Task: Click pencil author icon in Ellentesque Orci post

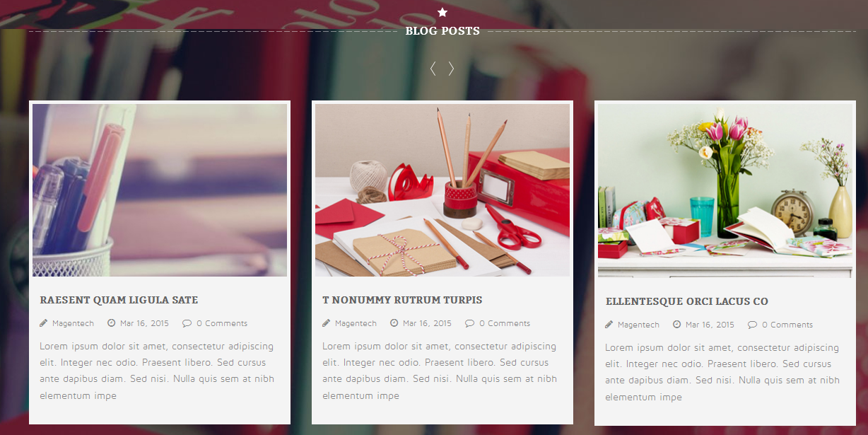Action: point(609,325)
